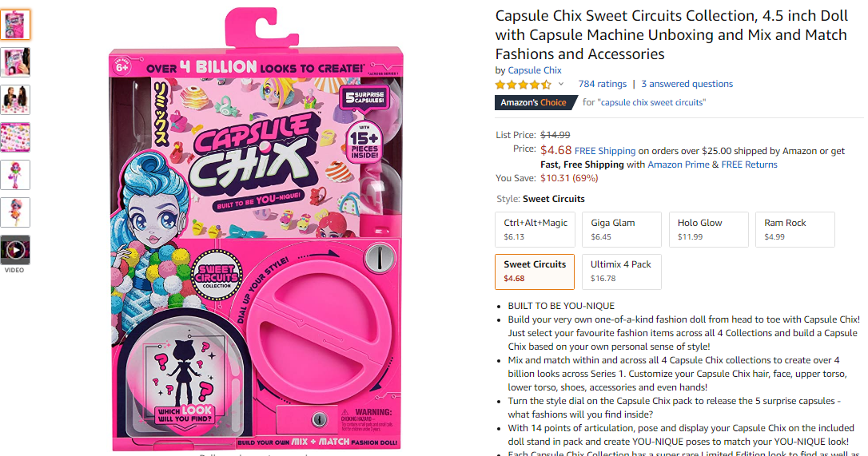Open the 784 ratings link

tap(602, 84)
